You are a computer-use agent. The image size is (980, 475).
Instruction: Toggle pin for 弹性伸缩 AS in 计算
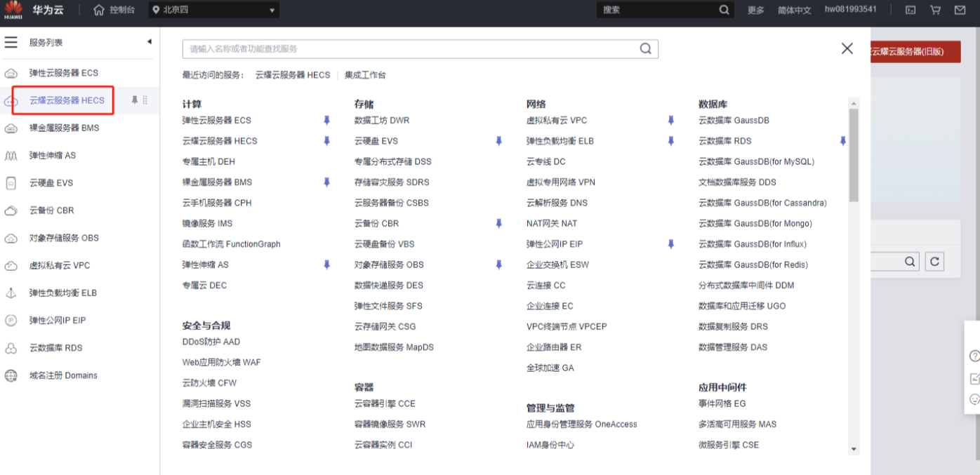326,265
